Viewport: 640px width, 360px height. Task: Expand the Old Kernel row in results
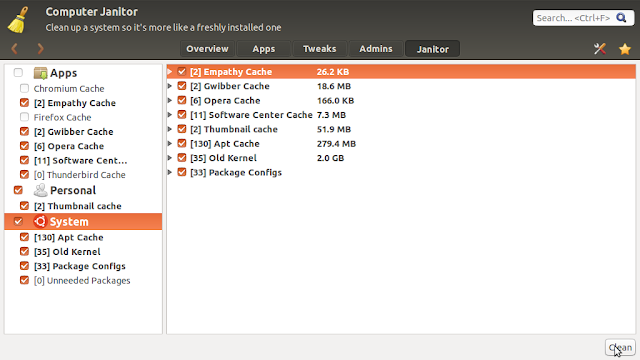(x=170, y=158)
